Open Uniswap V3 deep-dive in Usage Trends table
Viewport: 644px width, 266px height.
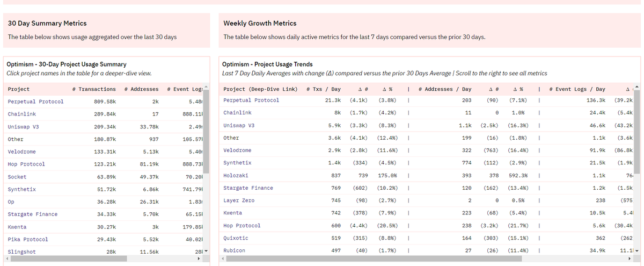coord(239,125)
